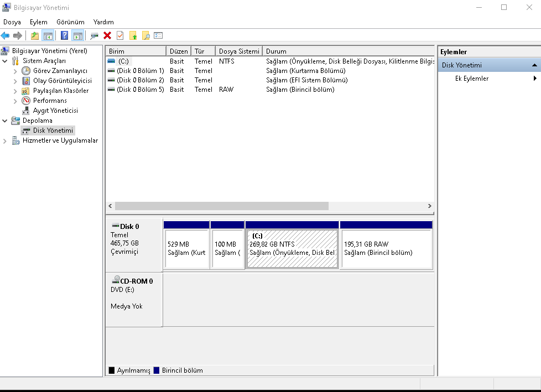
Task: Click the properties checkmark page icon
Action: point(120,36)
